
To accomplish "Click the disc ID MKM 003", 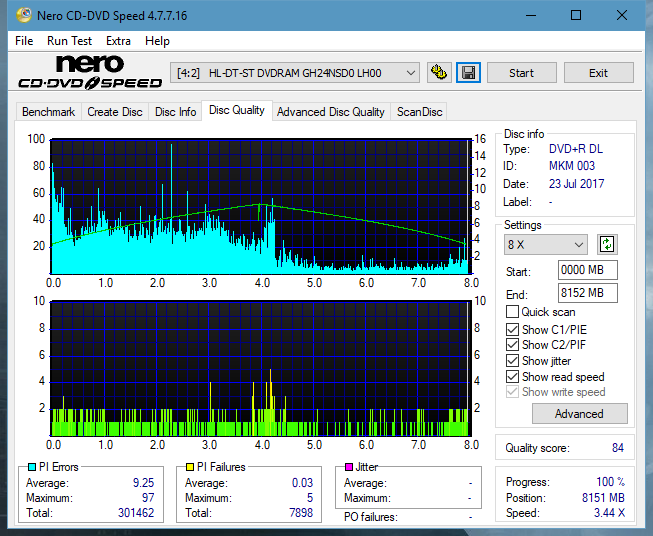I will pyautogui.click(x=572, y=166).
